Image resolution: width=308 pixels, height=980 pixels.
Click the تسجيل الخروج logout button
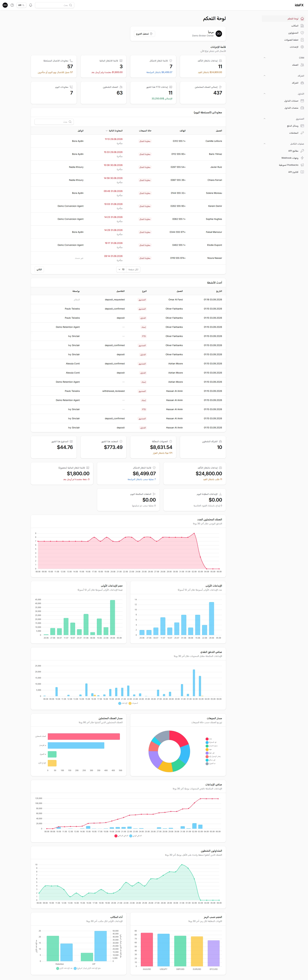tap(145, 34)
